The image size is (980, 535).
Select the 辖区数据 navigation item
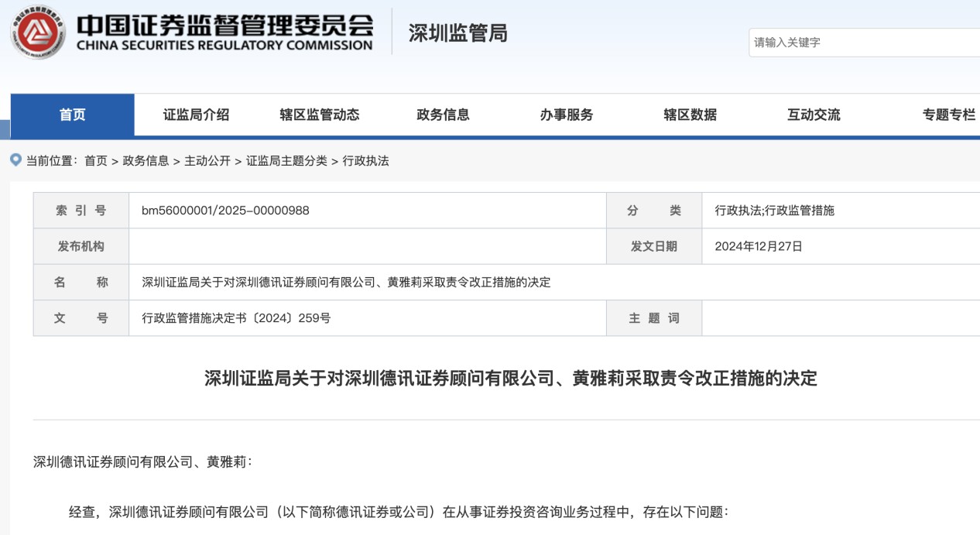[x=690, y=115]
